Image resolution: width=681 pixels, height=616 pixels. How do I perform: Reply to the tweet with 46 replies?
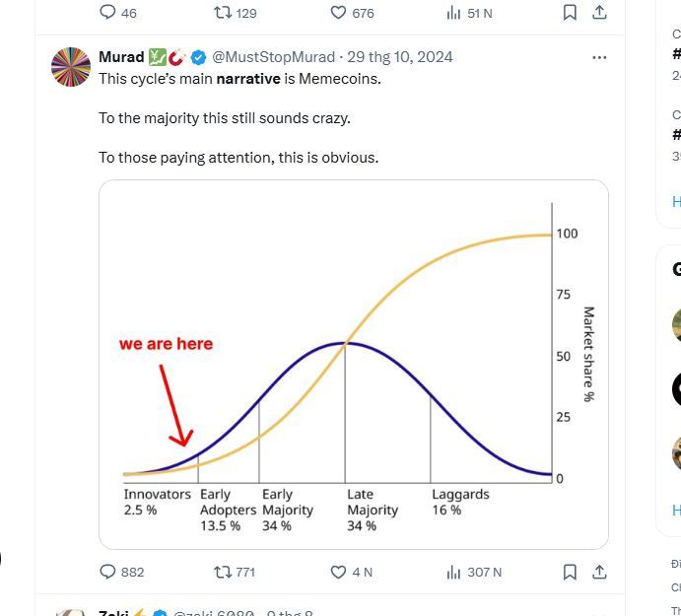pyautogui.click(x=108, y=13)
